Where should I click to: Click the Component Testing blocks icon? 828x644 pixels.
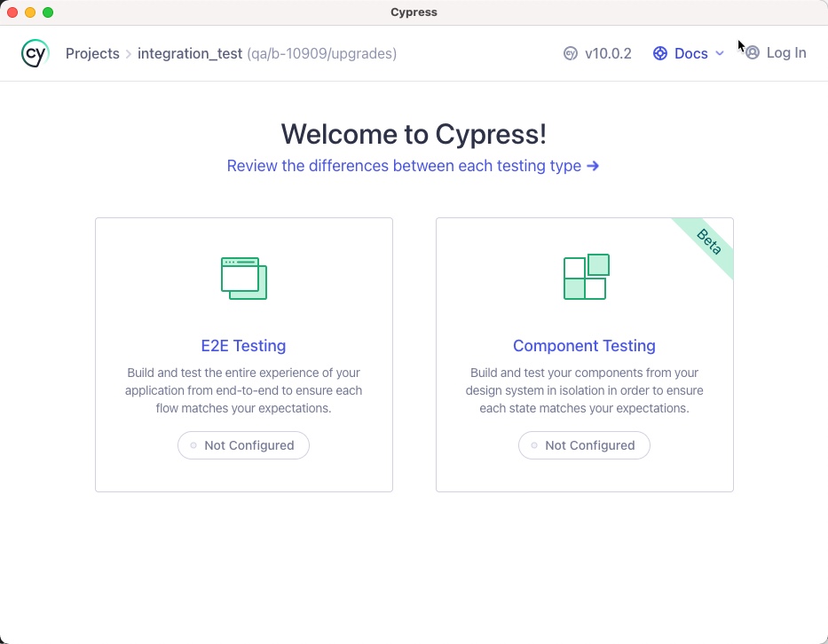(586, 277)
